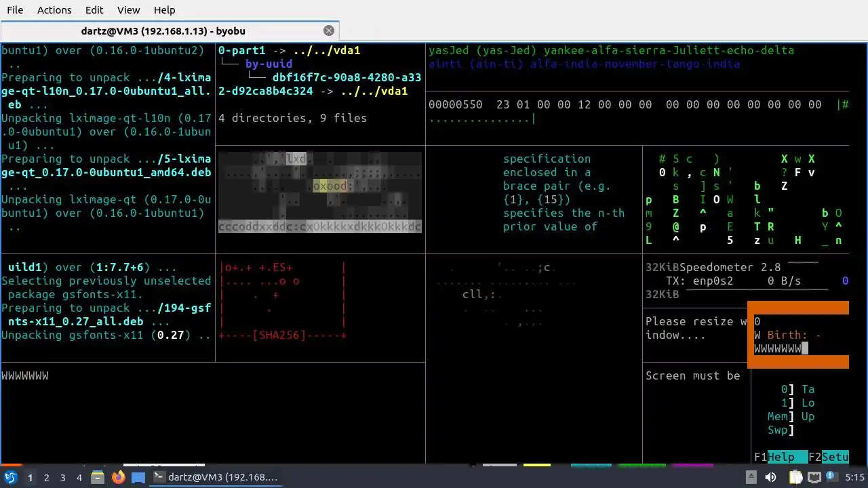Click the 'Speedometer 2.8' text

click(730, 267)
